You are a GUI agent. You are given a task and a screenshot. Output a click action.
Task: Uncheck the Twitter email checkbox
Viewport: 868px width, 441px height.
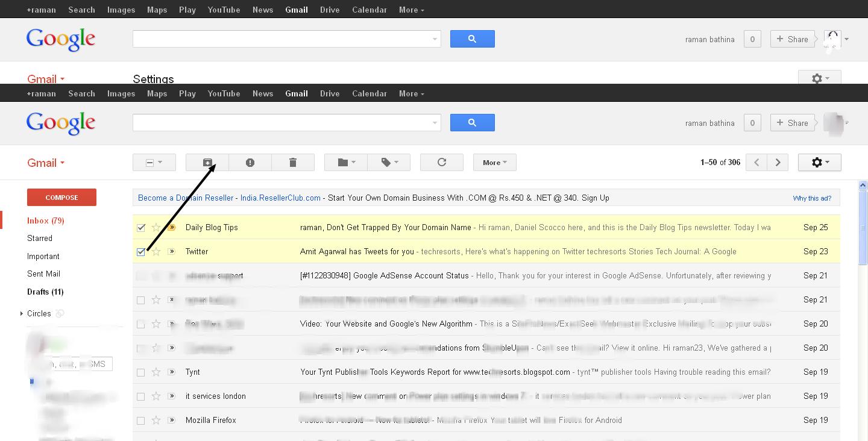141,252
